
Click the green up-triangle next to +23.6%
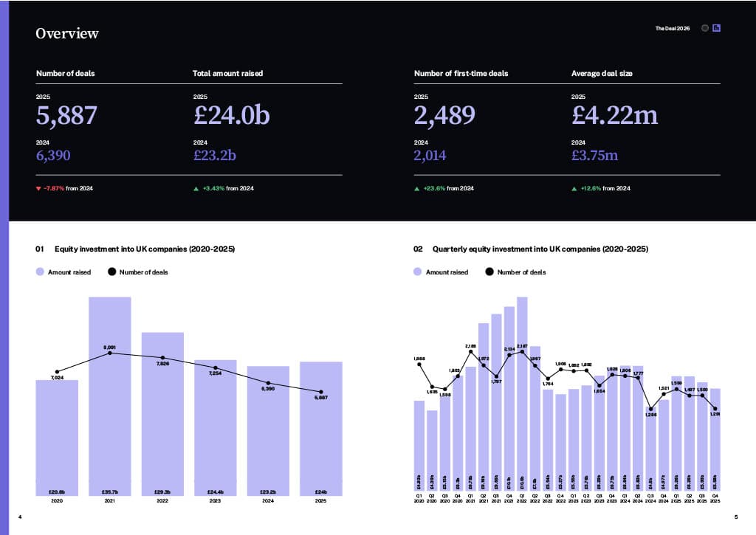pyautogui.click(x=417, y=188)
